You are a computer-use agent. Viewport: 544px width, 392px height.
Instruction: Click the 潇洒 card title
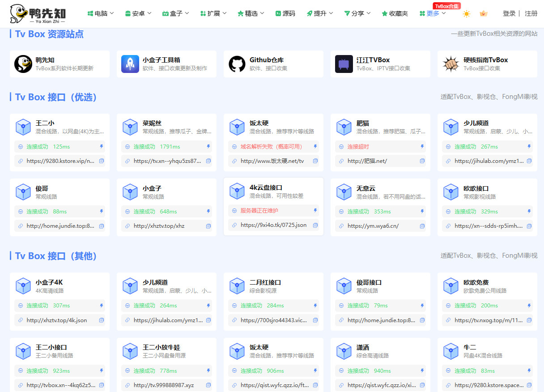363,347
